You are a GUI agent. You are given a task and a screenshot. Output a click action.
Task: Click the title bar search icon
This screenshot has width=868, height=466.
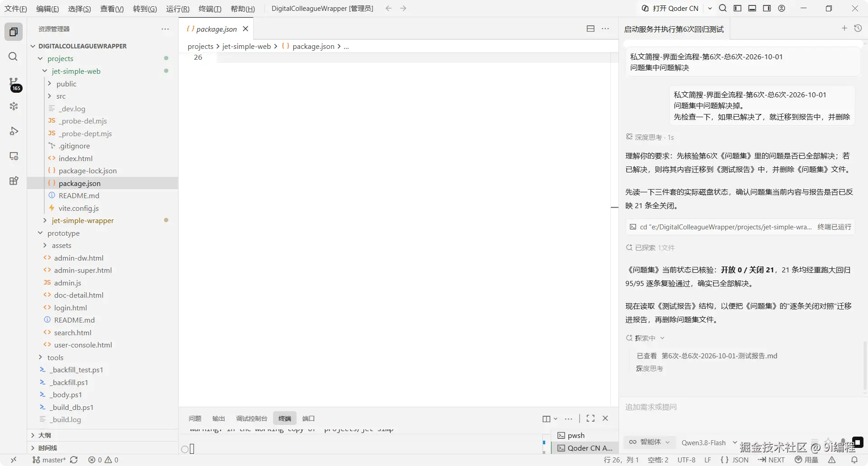click(x=723, y=8)
